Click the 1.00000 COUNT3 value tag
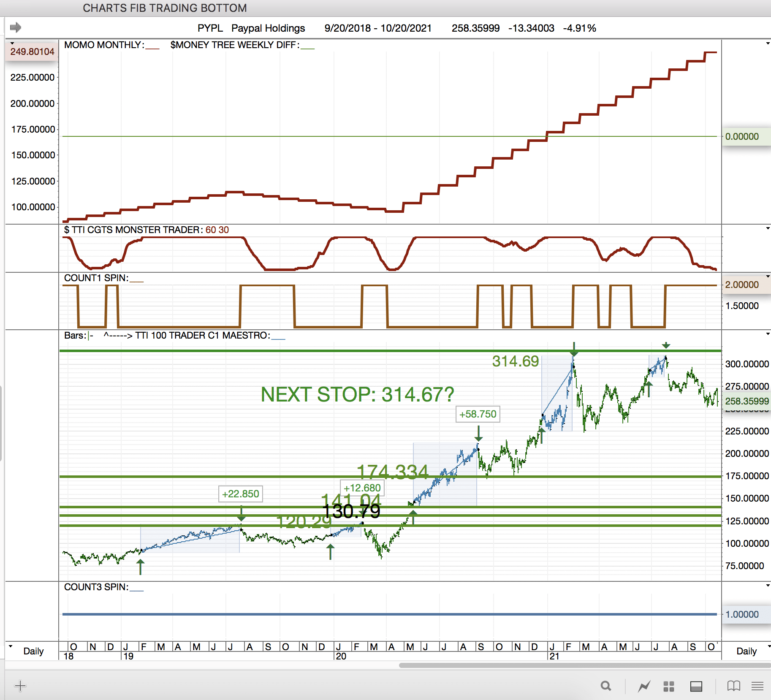Screen dimensions: 771x700 tap(746, 614)
